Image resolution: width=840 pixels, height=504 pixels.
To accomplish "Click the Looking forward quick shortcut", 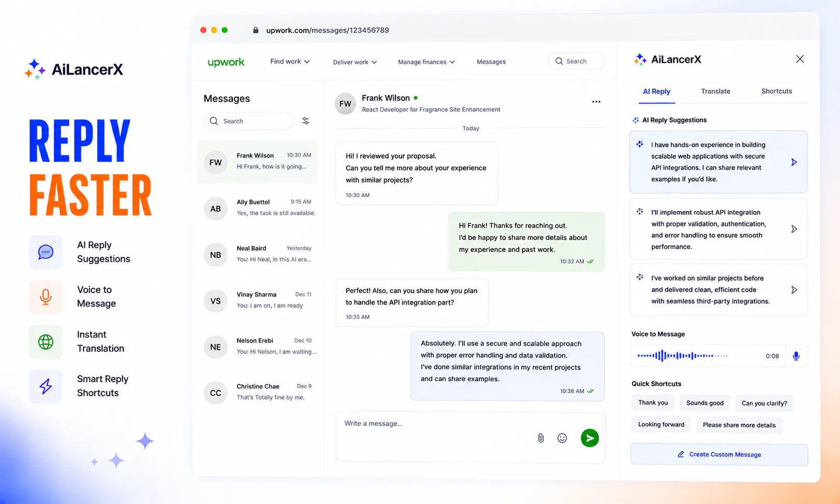I will coord(661,425).
